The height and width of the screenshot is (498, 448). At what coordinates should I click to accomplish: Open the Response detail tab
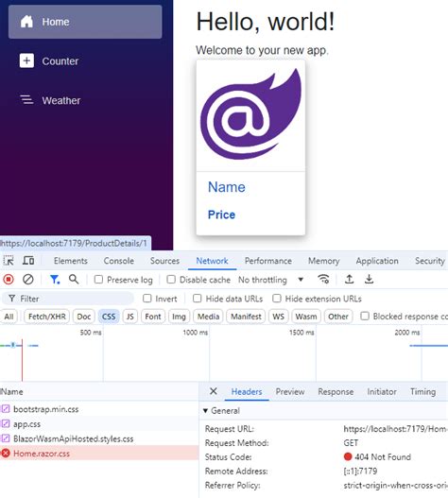336,391
